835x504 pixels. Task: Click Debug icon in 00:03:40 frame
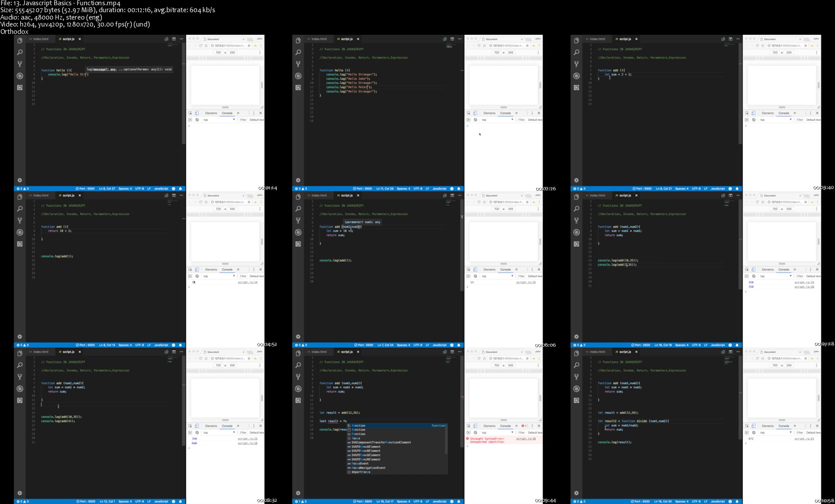click(576, 76)
